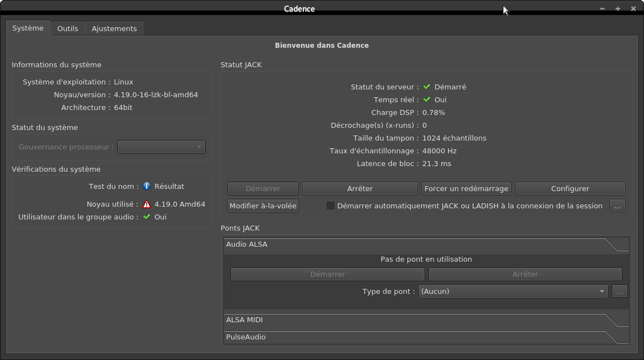The image size is (644, 360).
Task: Open the Gouvernance processeur combo box
Action: (161, 147)
